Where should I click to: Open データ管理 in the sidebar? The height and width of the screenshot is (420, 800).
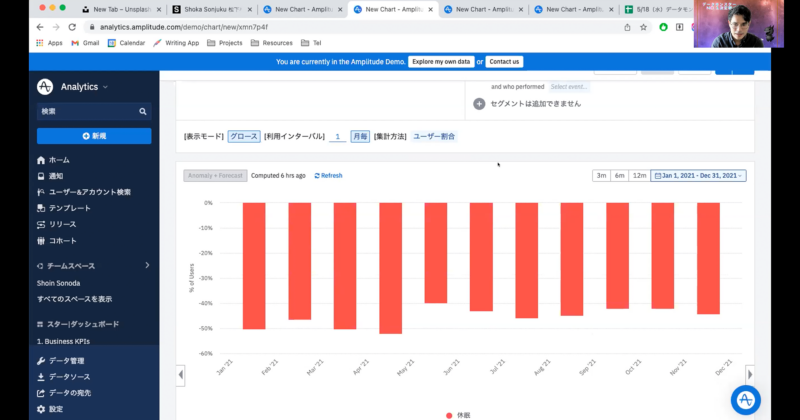(x=60, y=361)
